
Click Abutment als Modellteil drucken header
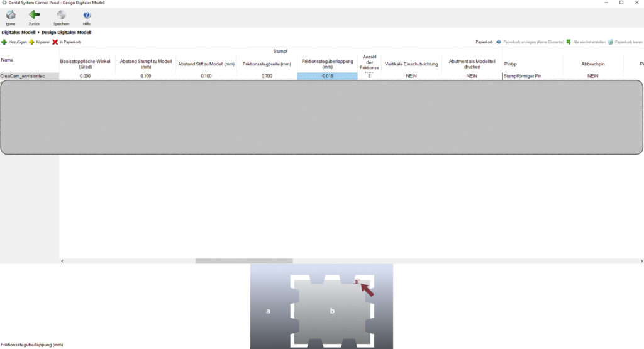tap(472, 64)
